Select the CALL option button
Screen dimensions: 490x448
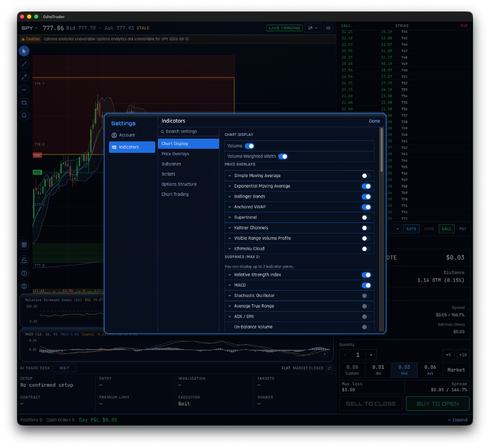click(446, 229)
